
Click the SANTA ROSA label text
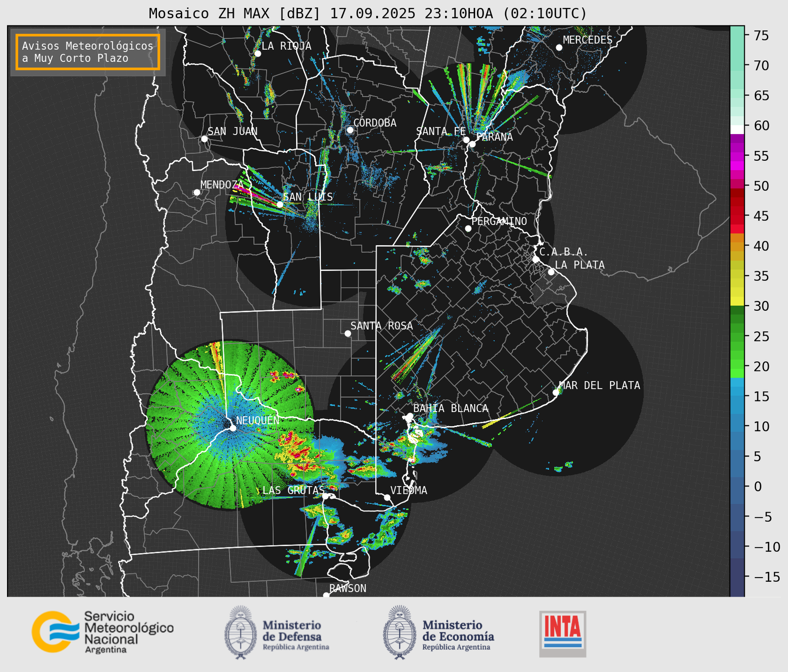pyautogui.click(x=382, y=326)
